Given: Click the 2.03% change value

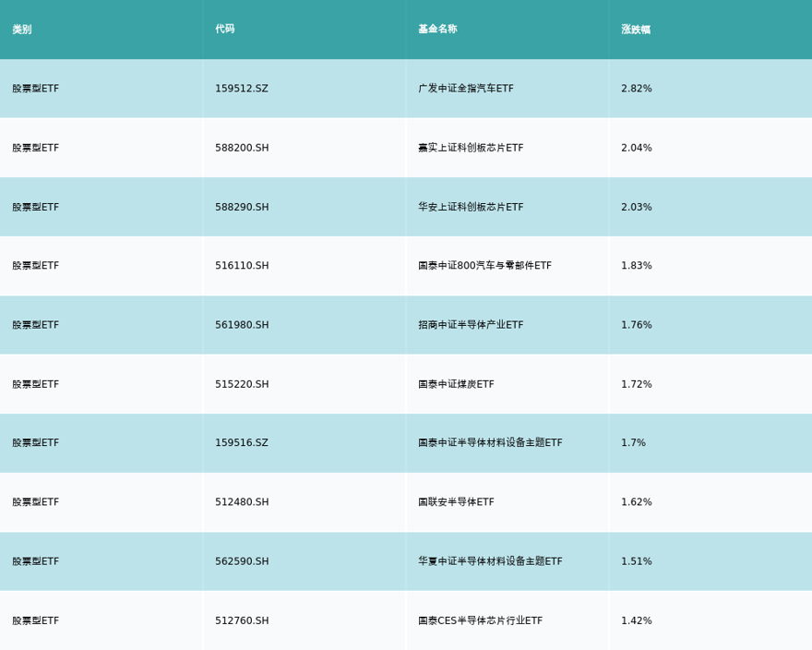Looking at the screenshot, I should (x=637, y=207).
